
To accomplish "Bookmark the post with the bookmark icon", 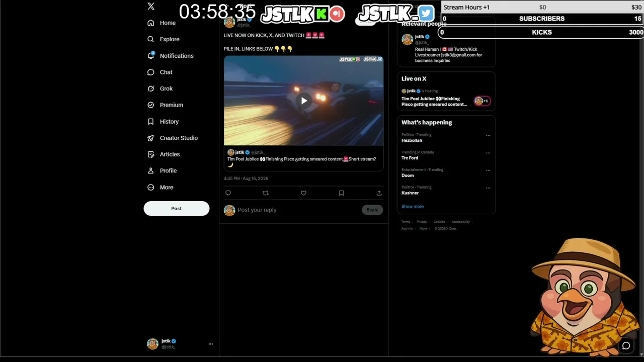I will [341, 193].
